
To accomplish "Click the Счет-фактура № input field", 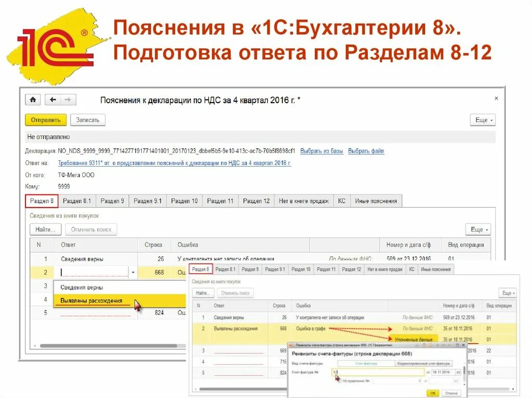I will tap(378, 372).
